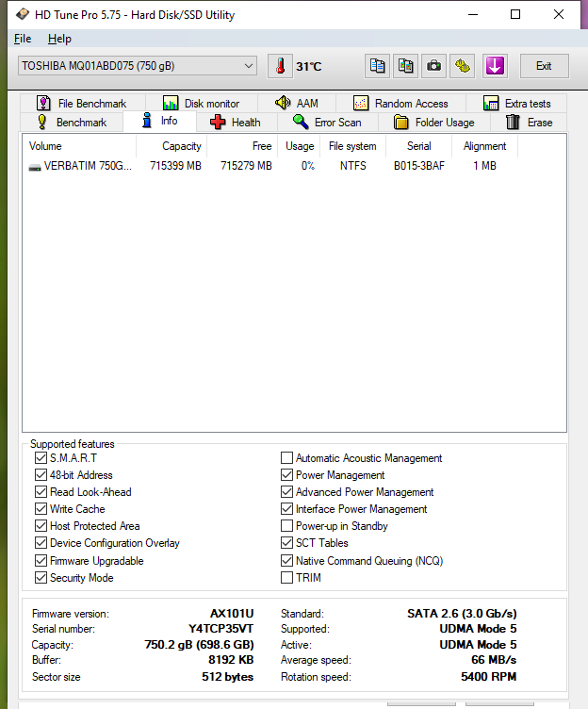
Task: Open the File menu
Action: [x=23, y=39]
